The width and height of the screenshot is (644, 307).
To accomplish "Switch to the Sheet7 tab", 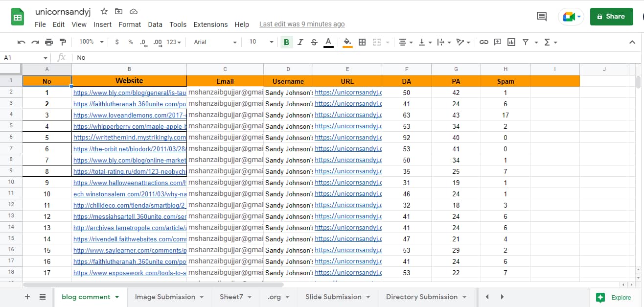I will click(x=235, y=297).
